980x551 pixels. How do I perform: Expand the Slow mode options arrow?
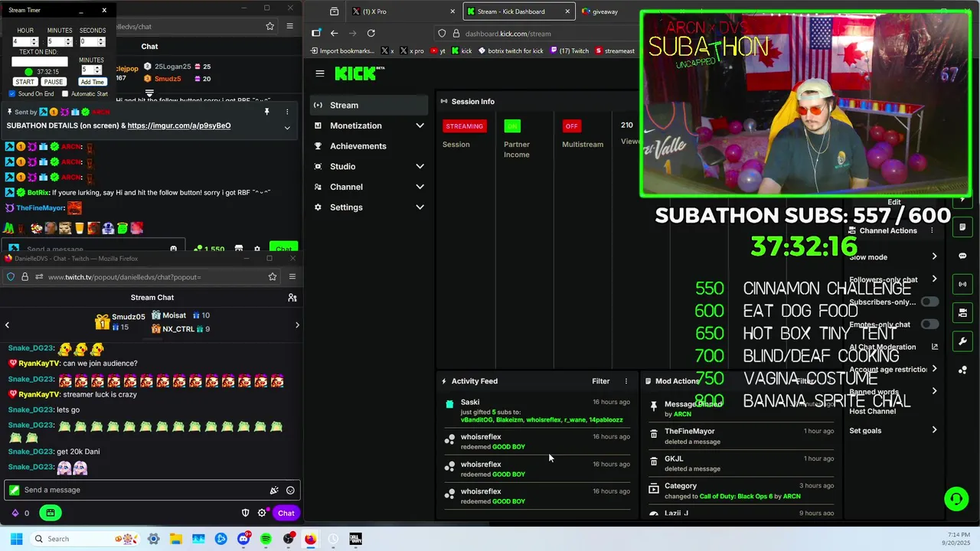coord(934,257)
